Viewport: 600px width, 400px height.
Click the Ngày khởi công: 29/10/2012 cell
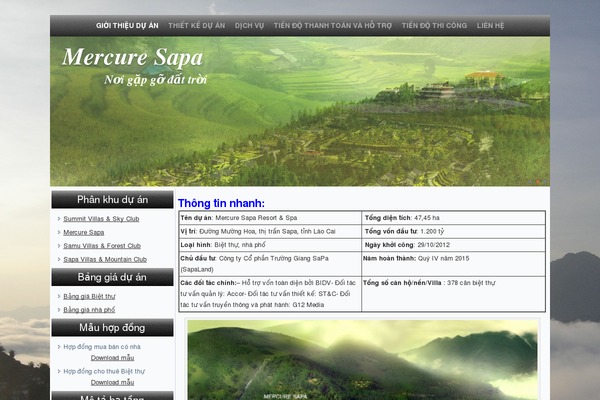453,245
